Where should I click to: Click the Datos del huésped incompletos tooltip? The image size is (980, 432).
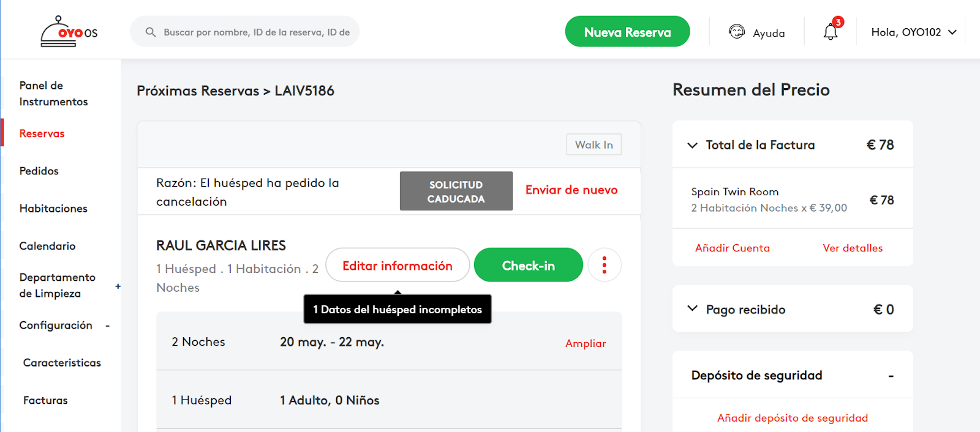(x=398, y=309)
